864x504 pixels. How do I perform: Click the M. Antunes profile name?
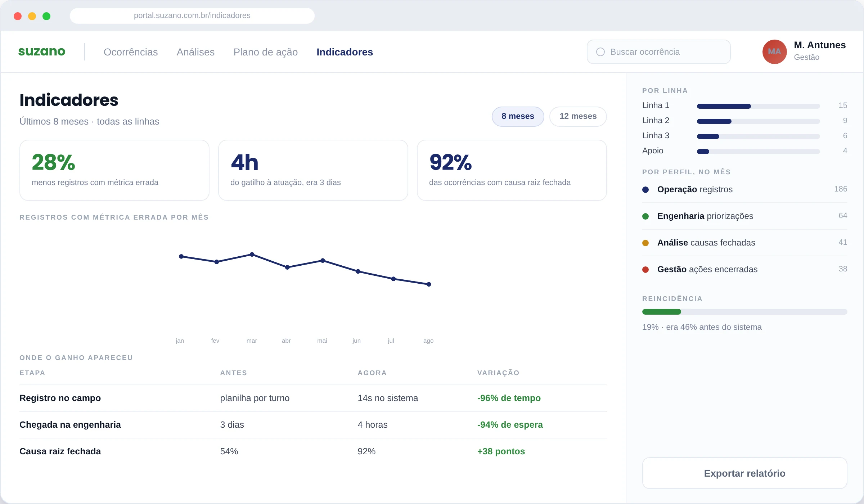[820, 45]
